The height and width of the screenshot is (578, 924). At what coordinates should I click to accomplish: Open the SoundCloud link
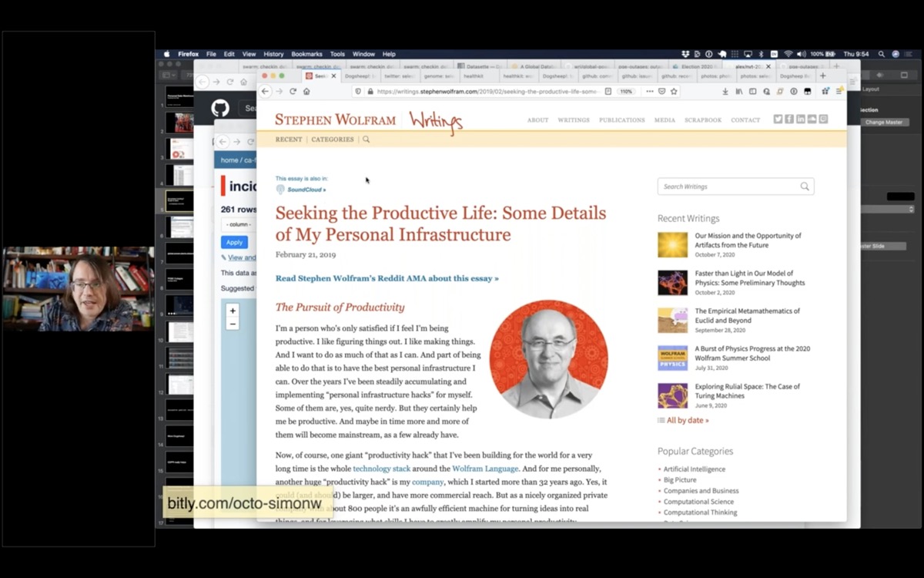coord(306,190)
